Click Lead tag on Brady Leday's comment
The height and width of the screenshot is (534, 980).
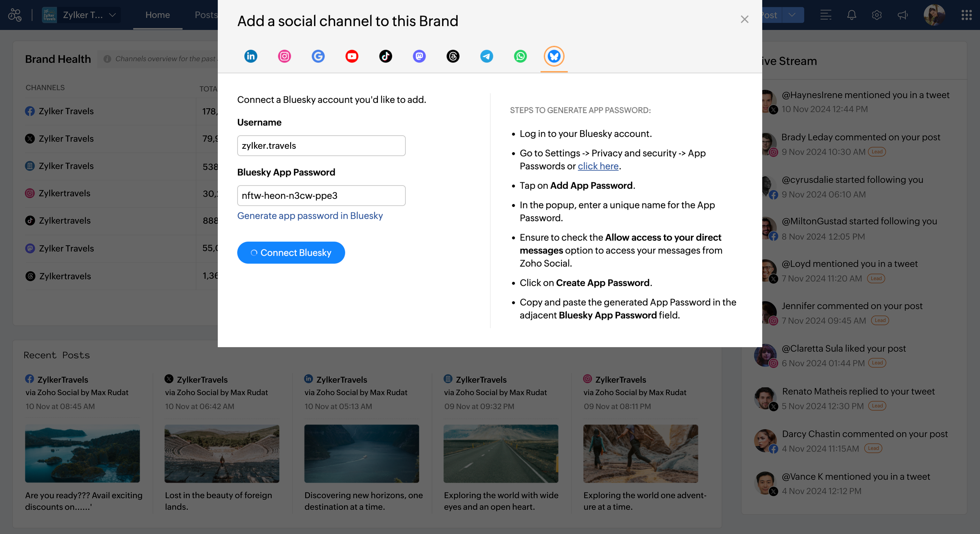click(x=877, y=152)
